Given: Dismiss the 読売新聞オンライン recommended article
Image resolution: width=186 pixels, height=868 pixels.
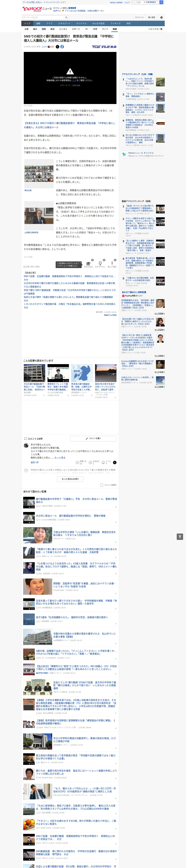Looking at the screenshot, I should point(92,395).
